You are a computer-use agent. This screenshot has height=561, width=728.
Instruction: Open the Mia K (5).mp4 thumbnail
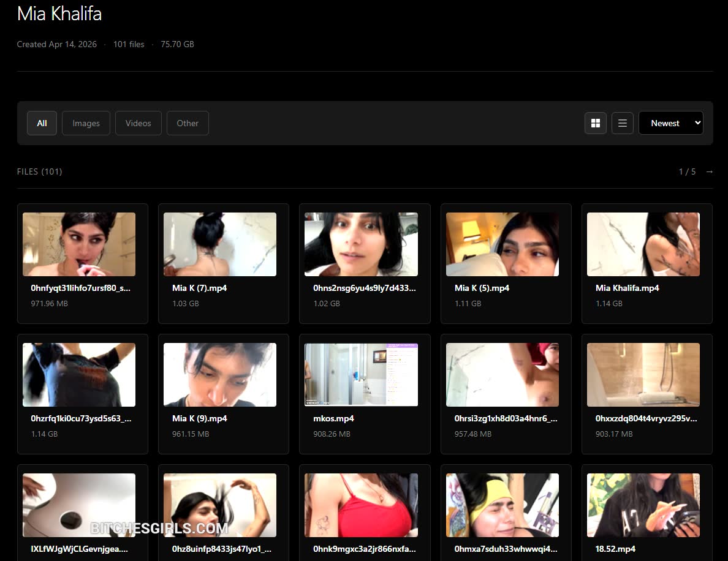point(502,244)
